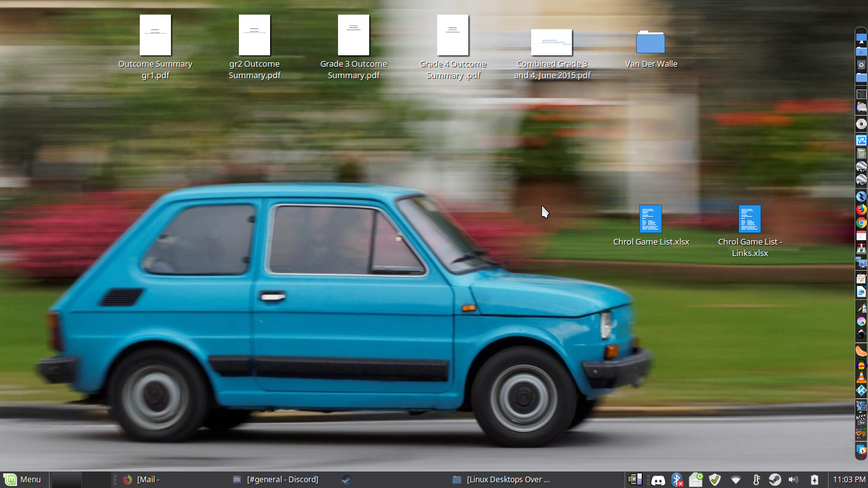Launch the calendar app in the dock
The image size is (868, 488).
(862, 236)
